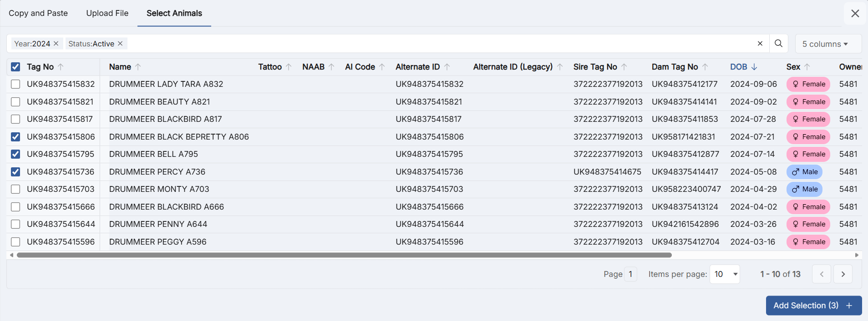Image resolution: width=868 pixels, height=321 pixels.
Task: Sort by Name column arrow
Action: click(x=138, y=67)
